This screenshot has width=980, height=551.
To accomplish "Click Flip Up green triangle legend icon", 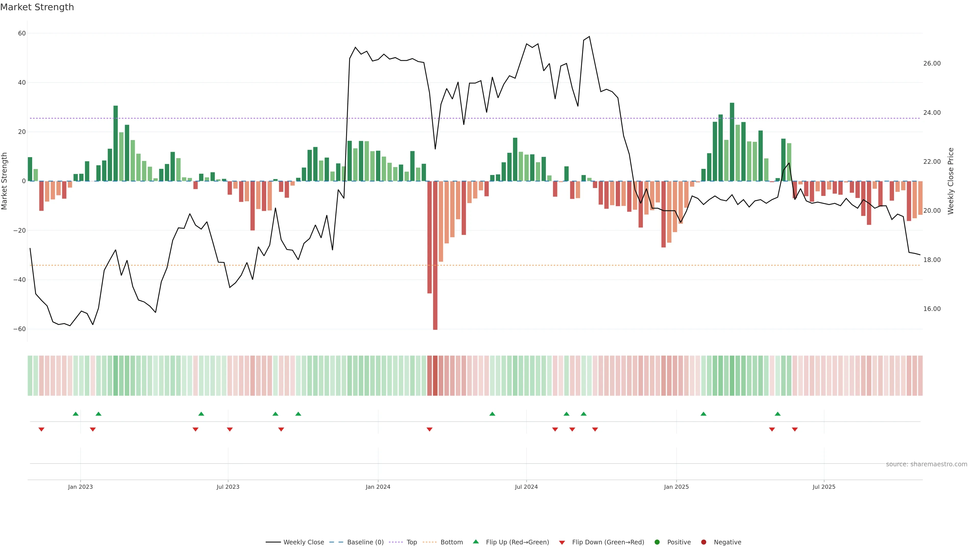I will (475, 542).
